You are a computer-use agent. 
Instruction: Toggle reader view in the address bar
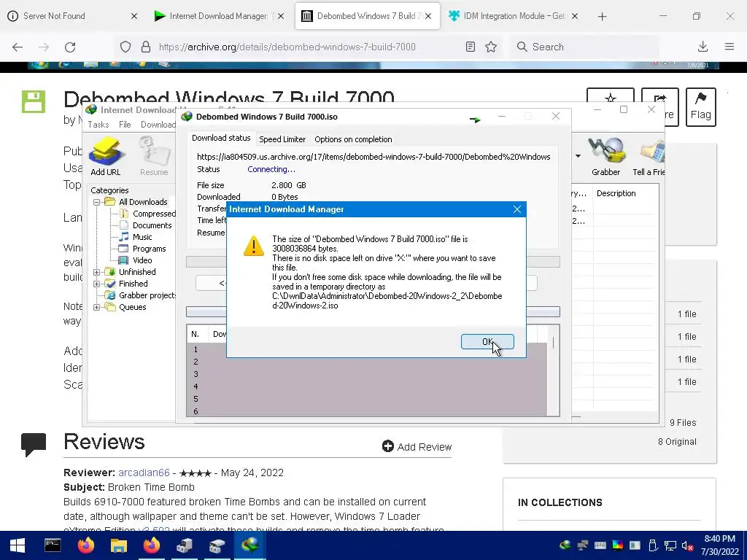tap(471, 47)
